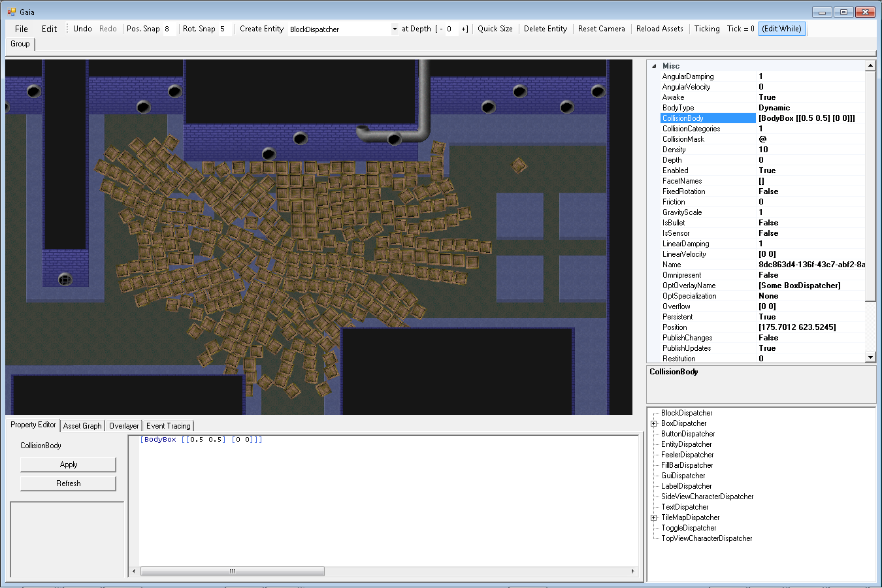Click the Undo toolbar button
This screenshot has height=588, width=882.
[x=82, y=29]
